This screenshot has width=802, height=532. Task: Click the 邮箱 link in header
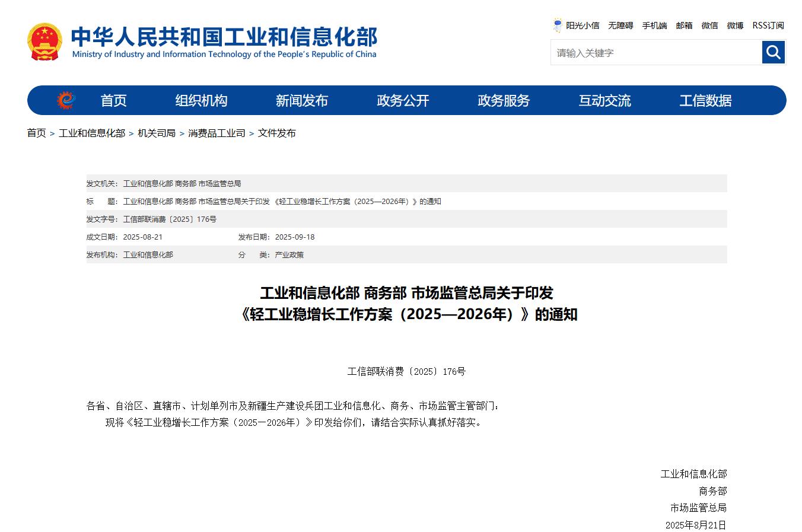[x=684, y=26]
